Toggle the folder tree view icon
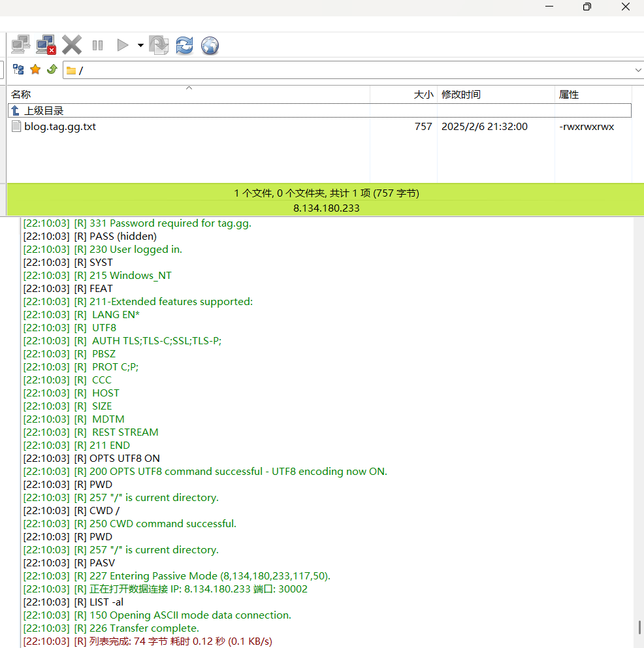 [18, 70]
